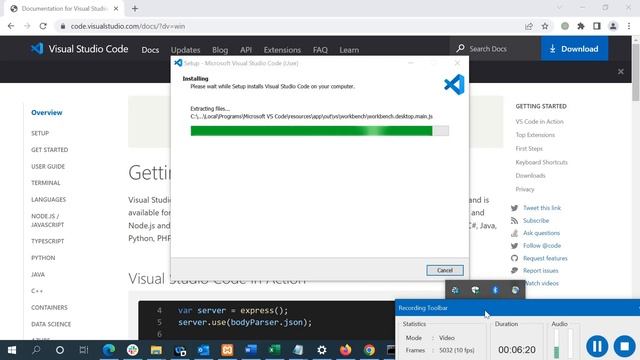
Task: Click the download arrow icon on Download button
Action: [x=552, y=49]
